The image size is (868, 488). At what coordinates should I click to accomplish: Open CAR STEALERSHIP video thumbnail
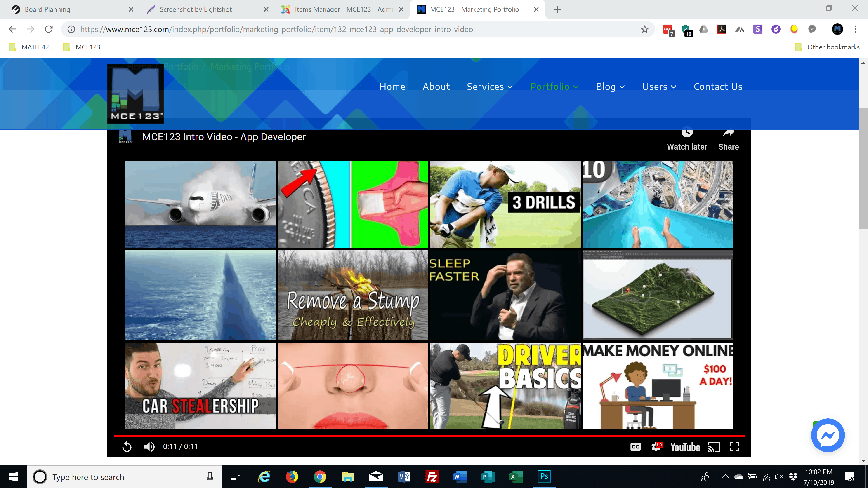(200, 386)
